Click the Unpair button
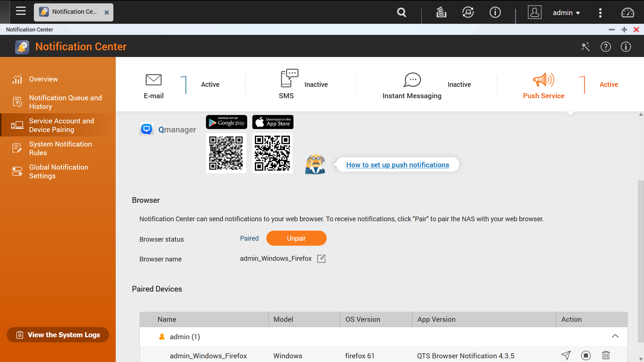 pyautogui.click(x=296, y=238)
